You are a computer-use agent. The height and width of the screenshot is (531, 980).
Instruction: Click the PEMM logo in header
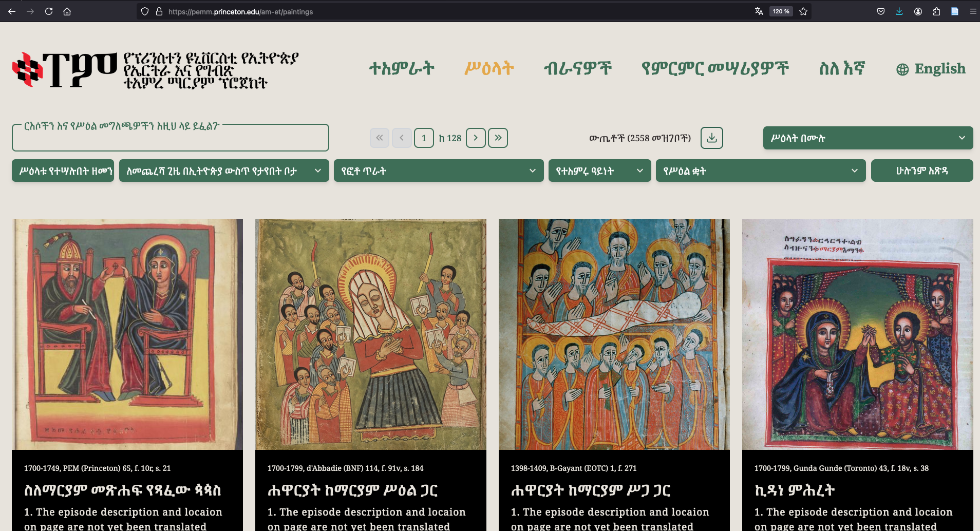click(65, 70)
